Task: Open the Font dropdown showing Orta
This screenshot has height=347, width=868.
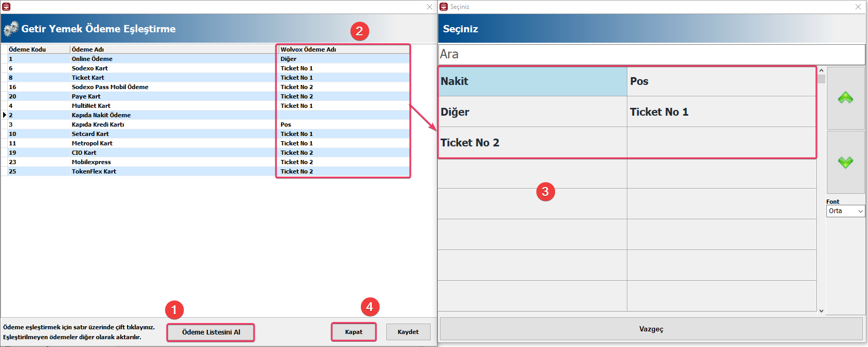Action: pyautogui.click(x=845, y=211)
